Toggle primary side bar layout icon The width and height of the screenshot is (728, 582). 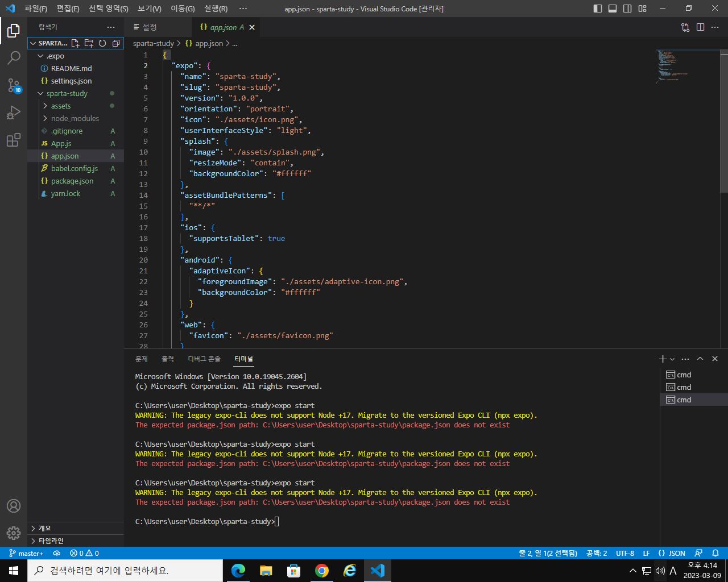(x=598, y=9)
